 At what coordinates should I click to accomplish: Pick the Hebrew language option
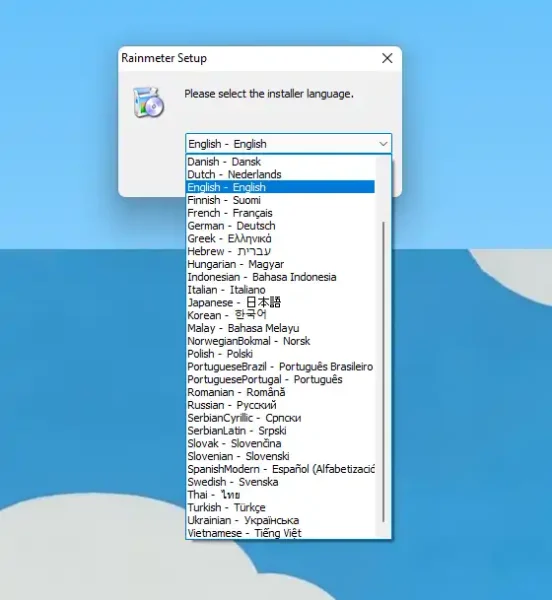(x=280, y=251)
